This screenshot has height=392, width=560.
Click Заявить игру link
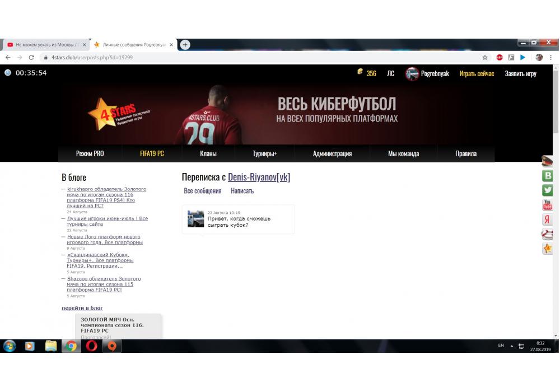pos(520,73)
